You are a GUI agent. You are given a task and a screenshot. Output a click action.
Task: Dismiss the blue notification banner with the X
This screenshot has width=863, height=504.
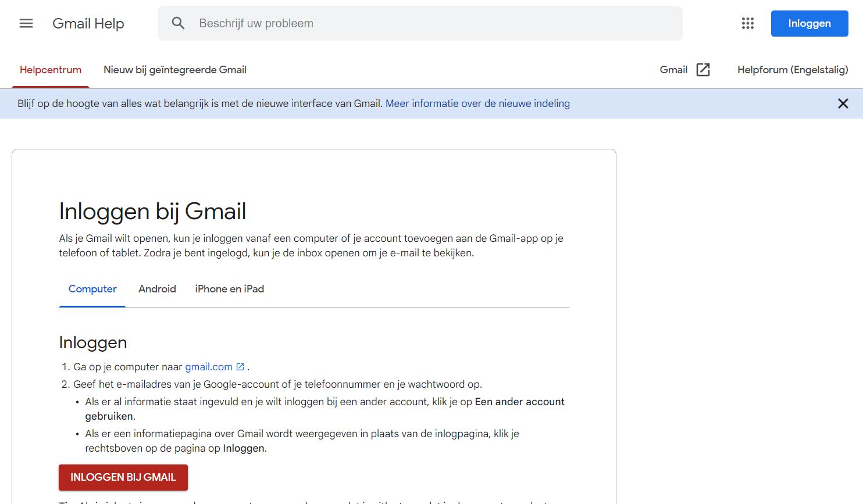(843, 103)
